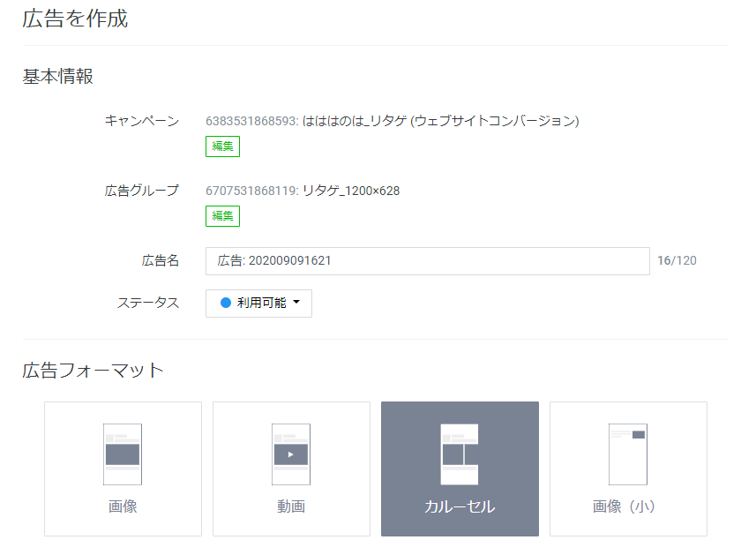Click the campaign ID text 6383531868593
This screenshot has height=555, width=756.
[x=251, y=121]
